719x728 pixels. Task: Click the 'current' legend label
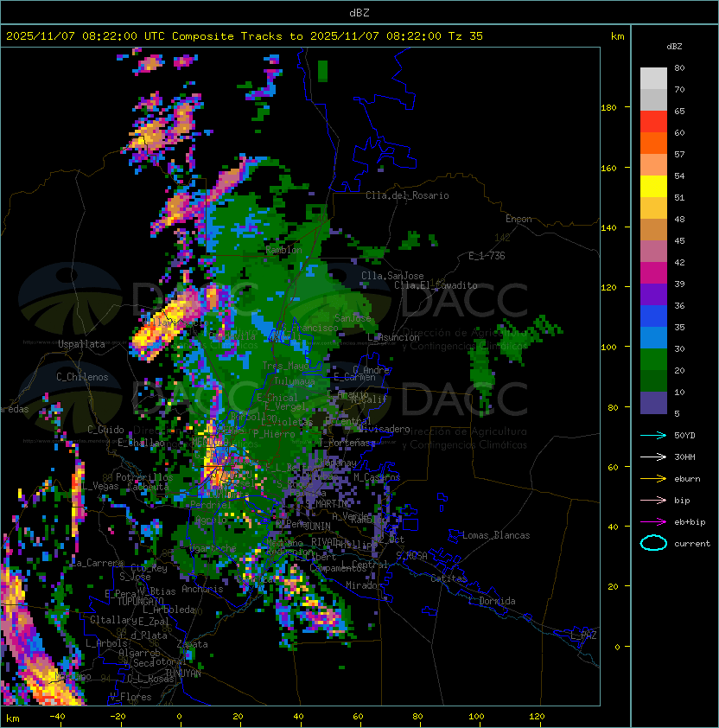coord(692,544)
